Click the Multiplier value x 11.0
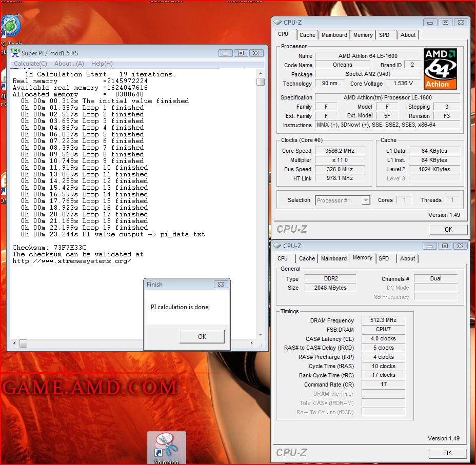This screenshot has width=476, height=465. 340,160
